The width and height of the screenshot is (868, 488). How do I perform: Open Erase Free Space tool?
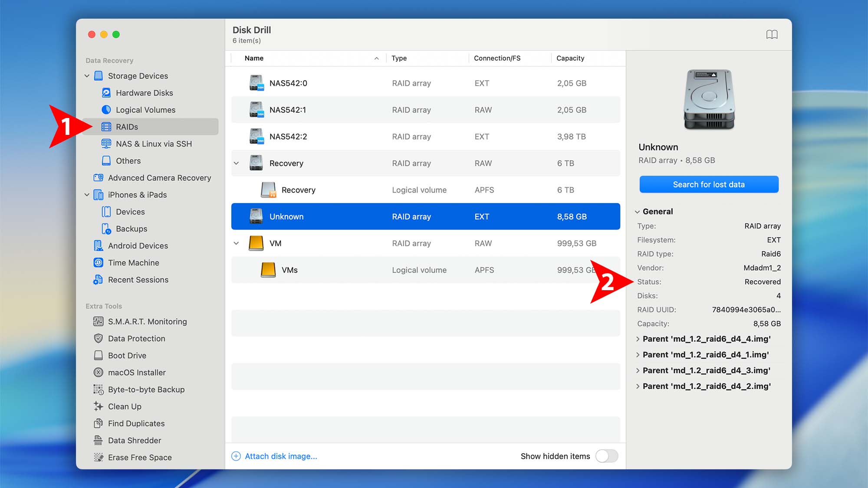click(150, 457)
